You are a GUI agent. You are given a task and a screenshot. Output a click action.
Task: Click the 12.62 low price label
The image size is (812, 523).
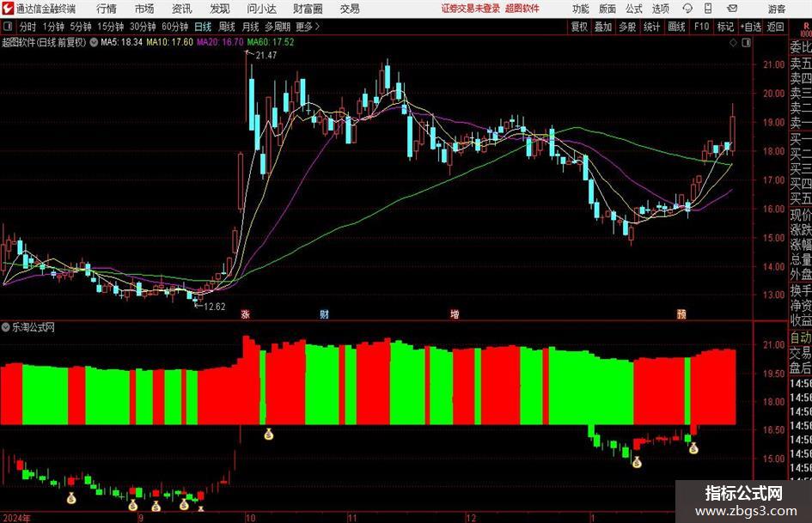[x=215, y=307]
